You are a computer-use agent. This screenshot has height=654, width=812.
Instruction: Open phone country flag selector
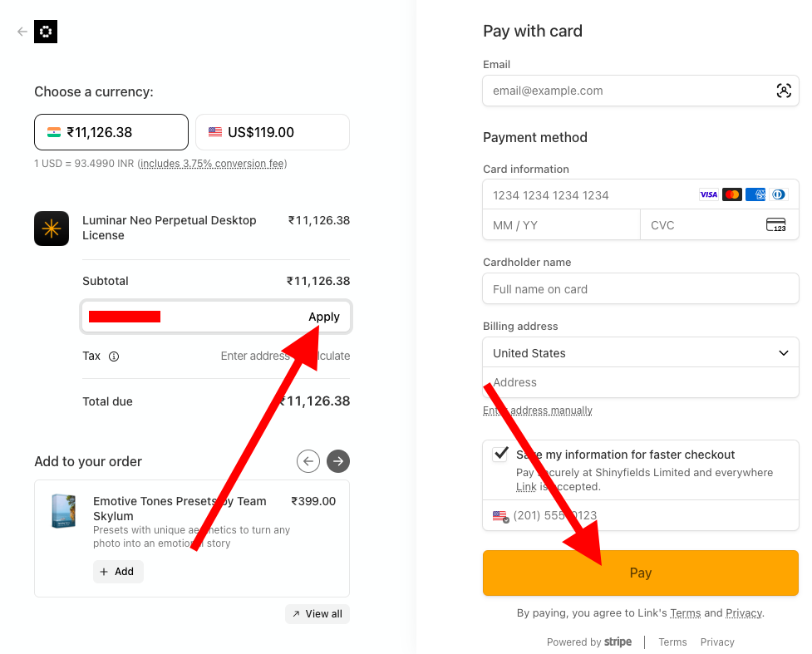(500, 516)
